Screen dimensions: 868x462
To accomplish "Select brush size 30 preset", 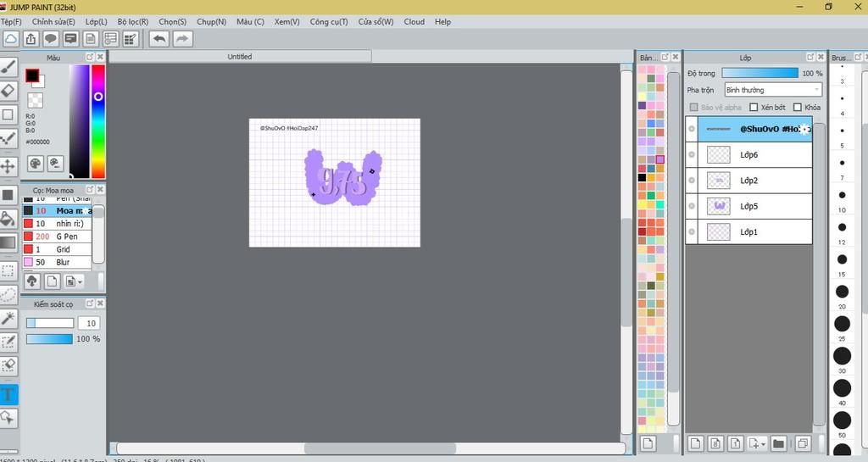I will click(842, 356).
